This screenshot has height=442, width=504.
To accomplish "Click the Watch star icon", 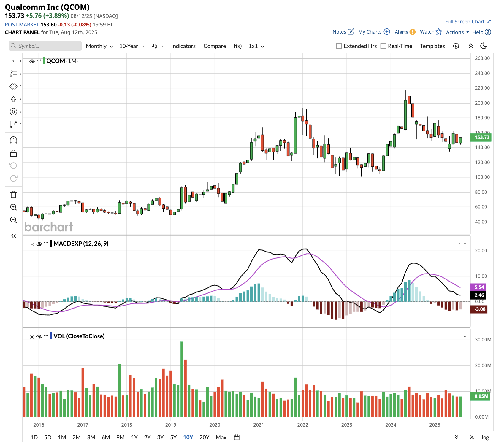I will tap(439, 32).
